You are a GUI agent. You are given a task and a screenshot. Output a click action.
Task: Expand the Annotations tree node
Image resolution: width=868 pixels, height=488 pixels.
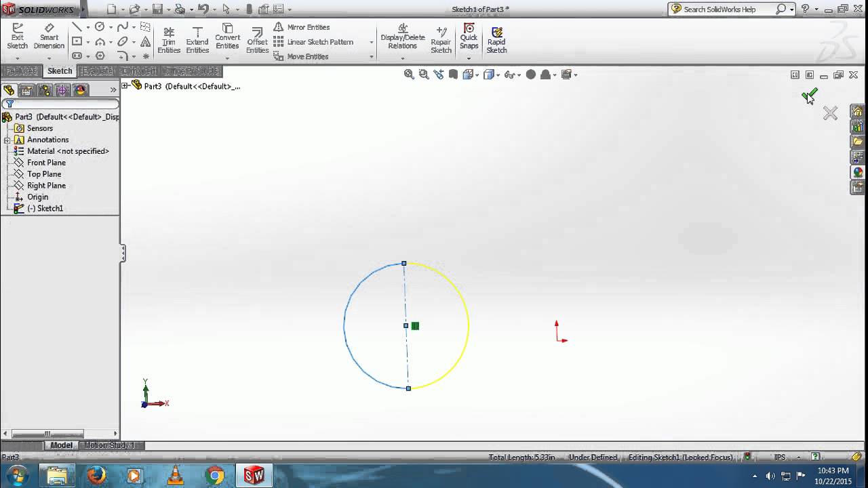[x=7, y=140]
